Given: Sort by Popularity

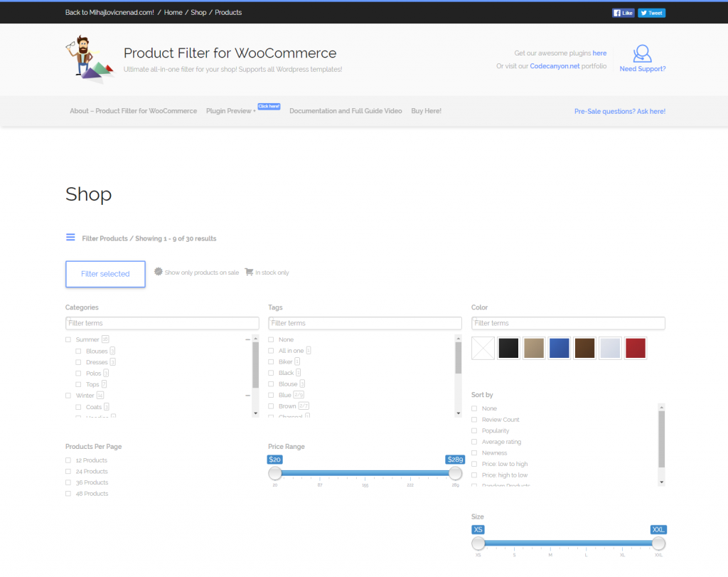Looking at the screenshot, I should click(x=474, y=431).
